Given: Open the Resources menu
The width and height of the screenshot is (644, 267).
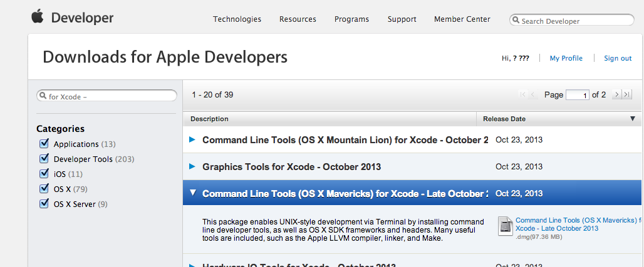Looking at the screenshot, I should pos(298,19).
